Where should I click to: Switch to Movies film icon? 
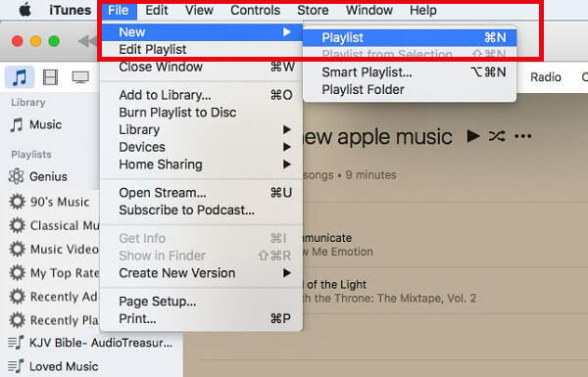[x=50, y=77]
